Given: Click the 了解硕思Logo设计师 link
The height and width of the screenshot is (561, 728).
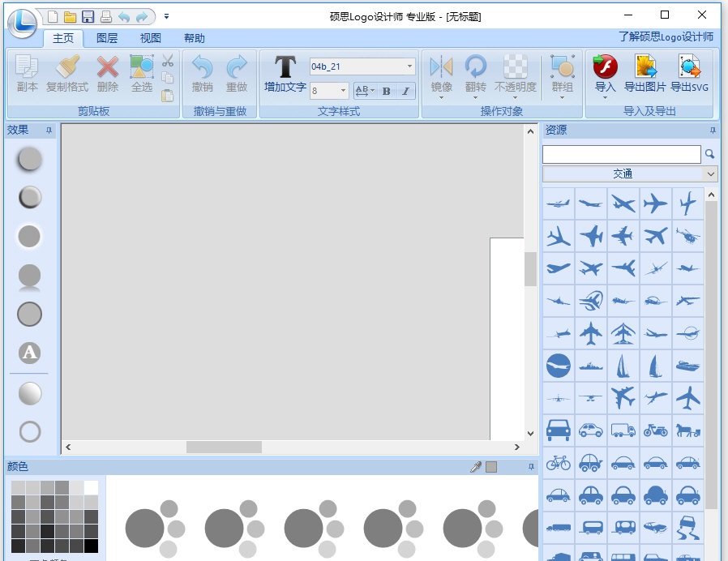Looking at the screenshot, I should (665, 36).
